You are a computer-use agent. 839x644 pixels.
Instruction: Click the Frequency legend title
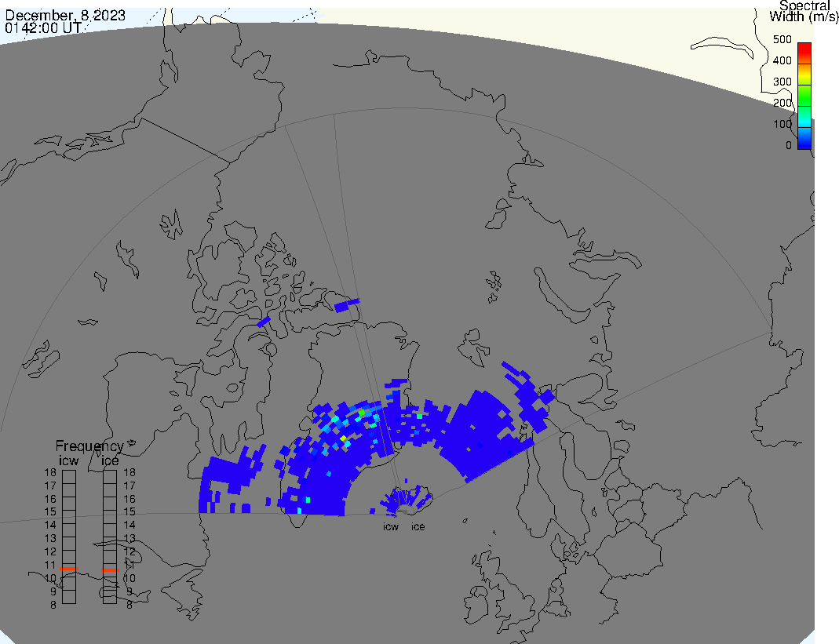coord(89,446)
